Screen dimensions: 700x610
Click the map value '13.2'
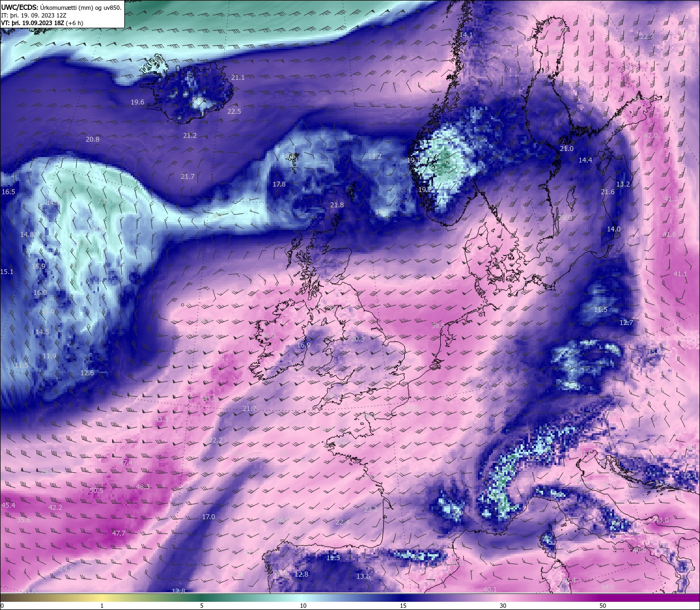(x=623, y=184)
